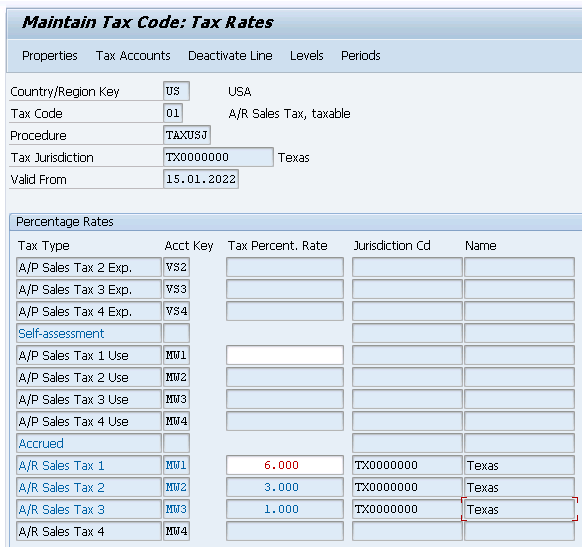The image size is (582, 547).
Task: Click A/P Sales Tax 1 Use rate field
Action: 285,355
